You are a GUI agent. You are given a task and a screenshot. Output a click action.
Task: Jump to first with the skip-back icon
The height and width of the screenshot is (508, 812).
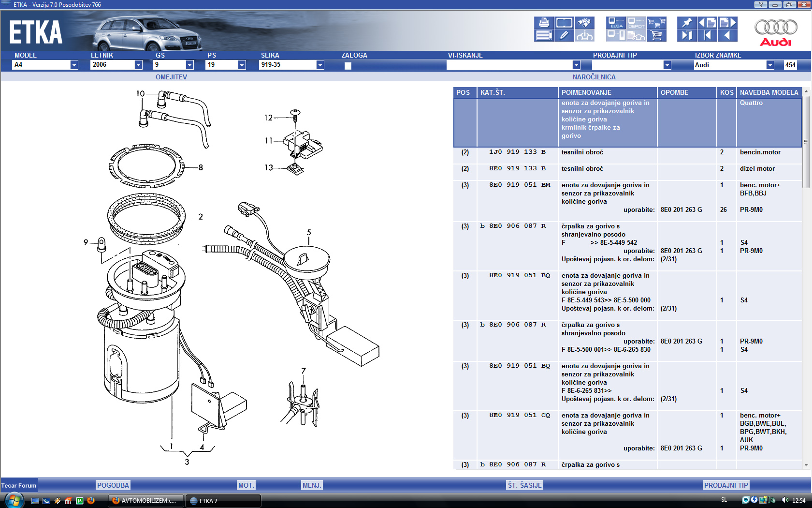point(707,35)
